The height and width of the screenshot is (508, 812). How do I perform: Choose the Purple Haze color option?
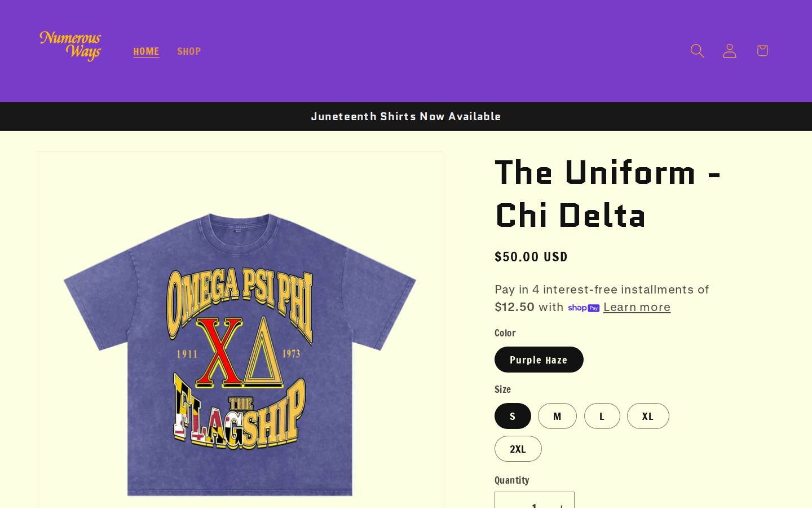(x=539, y=360)
